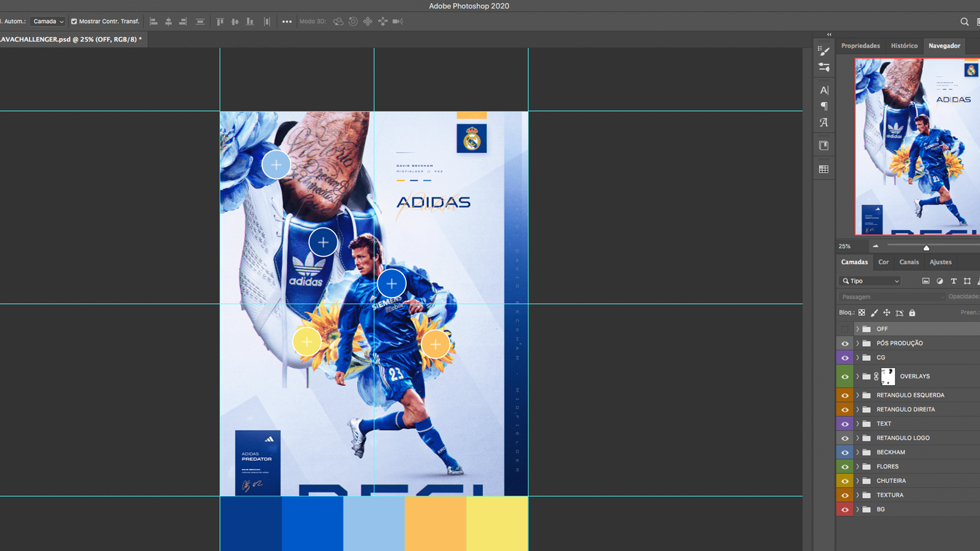Select the 3D pan mode icon
The width and height of the screenshot is (980, 551).
click(367, 21)
